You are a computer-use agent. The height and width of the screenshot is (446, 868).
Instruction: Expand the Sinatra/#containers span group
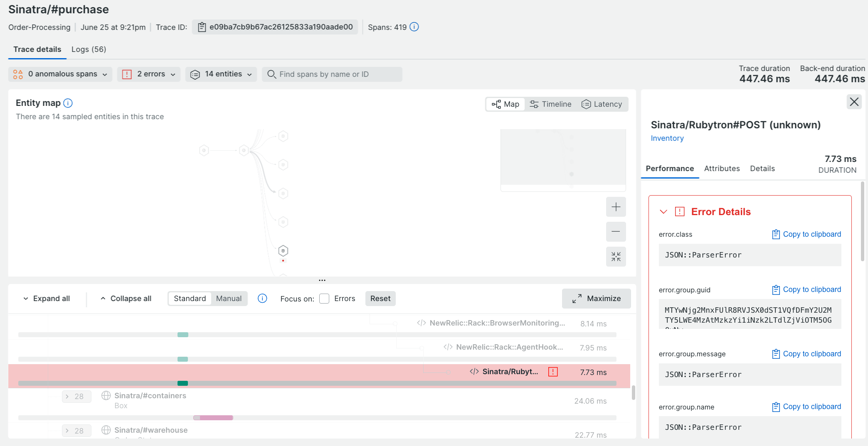(x=76, y=397)
